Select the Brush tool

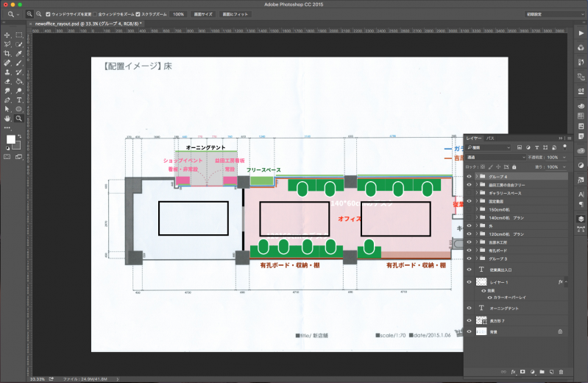18,63
